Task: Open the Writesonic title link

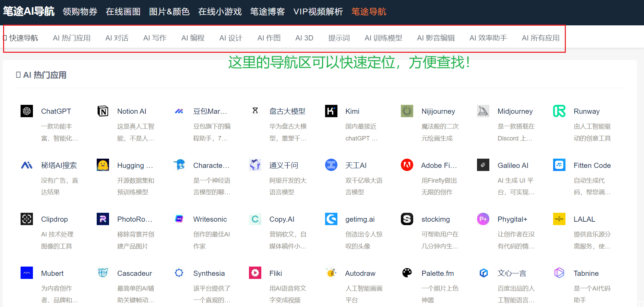Action: tap(210, 219)
